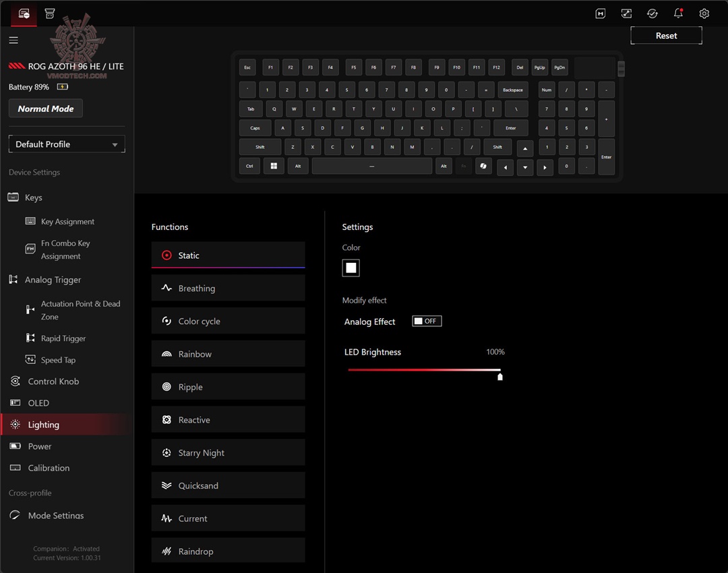Screen dimensions: 728x573
Task: Click the up arrow key on keyboard preview
Action: click(525, 148)
